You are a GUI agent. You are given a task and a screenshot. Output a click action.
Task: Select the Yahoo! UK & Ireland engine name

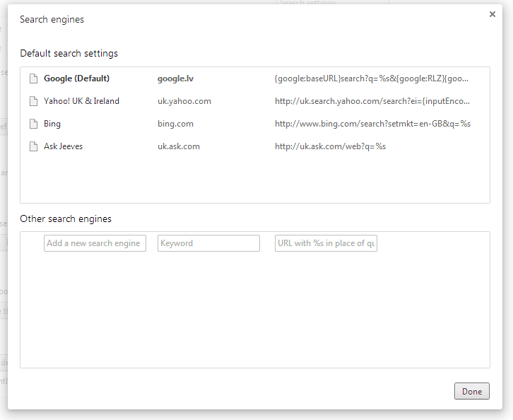point(81,101)
